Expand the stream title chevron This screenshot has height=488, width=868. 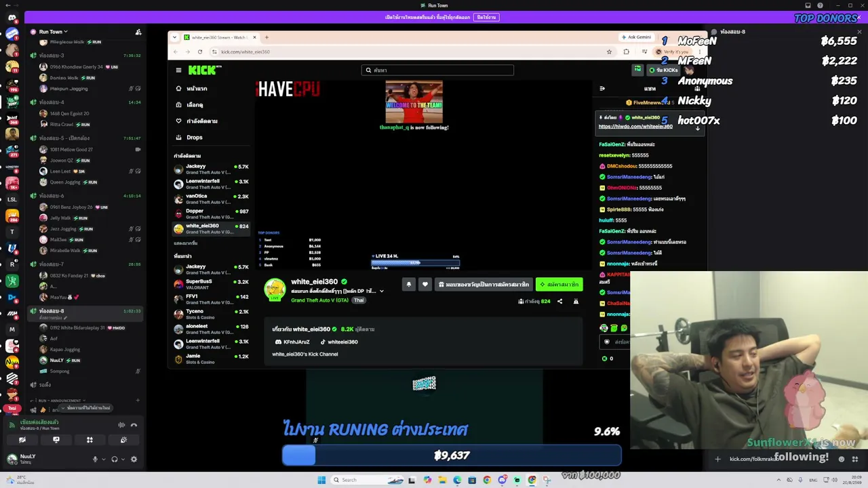381,291
